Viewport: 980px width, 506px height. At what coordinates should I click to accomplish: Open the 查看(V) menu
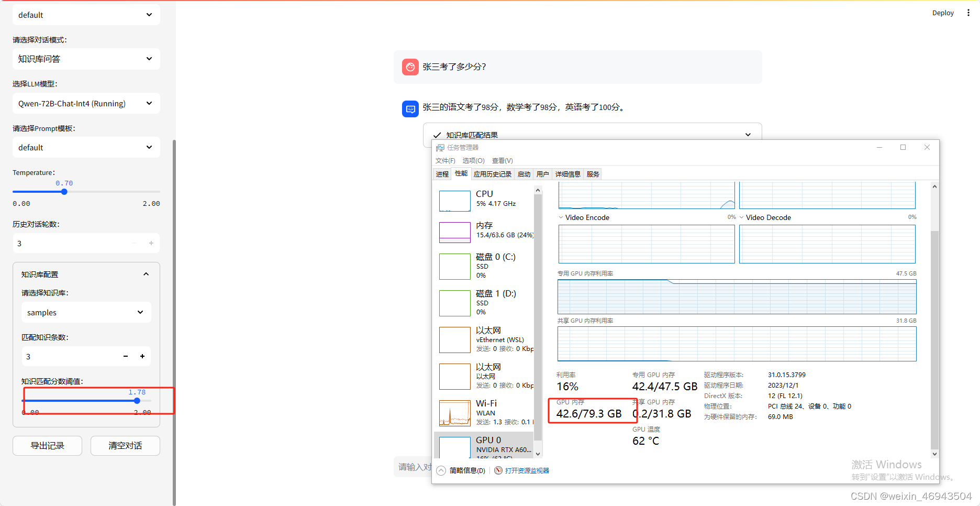503,161
